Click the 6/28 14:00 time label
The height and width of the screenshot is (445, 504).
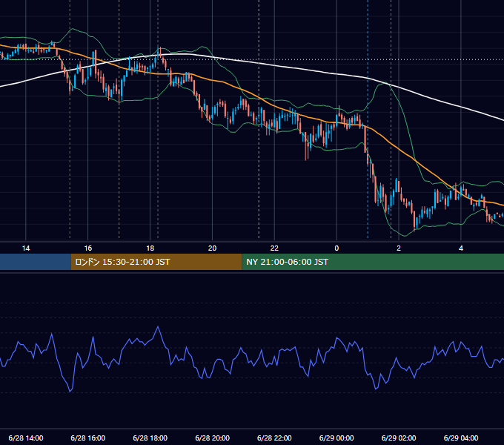(26, 438)
